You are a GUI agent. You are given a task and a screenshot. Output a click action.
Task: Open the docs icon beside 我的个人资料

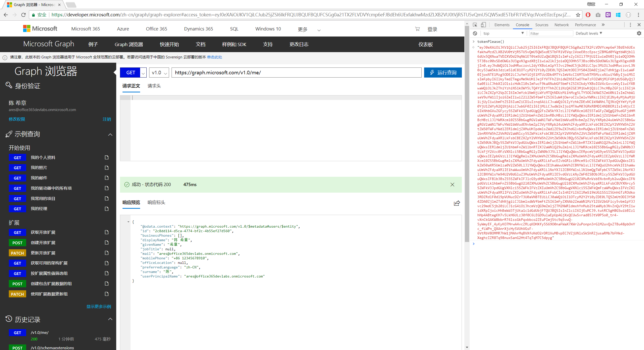tap(107, 157)
